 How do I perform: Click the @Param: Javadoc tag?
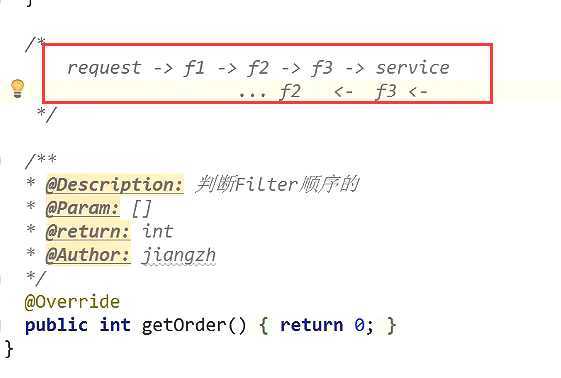tap(83, 208)
